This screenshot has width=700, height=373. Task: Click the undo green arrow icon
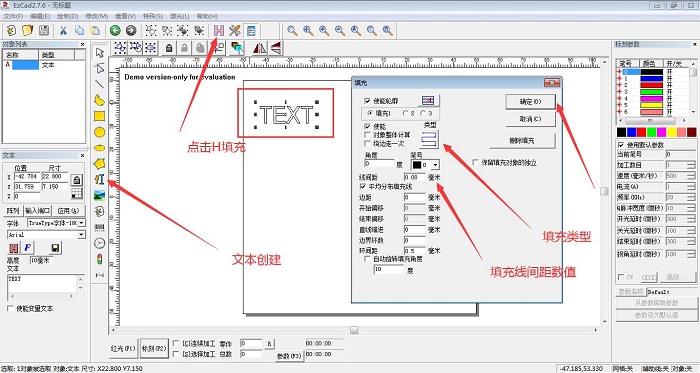pos(115,30)
